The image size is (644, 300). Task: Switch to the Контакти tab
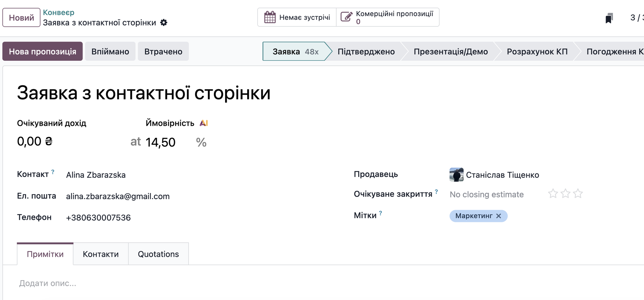tap(101, 254)
